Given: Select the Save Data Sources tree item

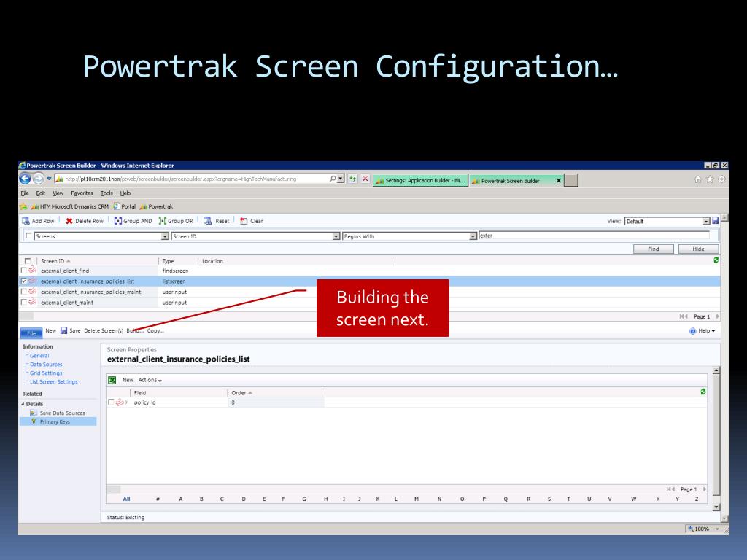Looking at the screenshot, I should tap(63, 413).
